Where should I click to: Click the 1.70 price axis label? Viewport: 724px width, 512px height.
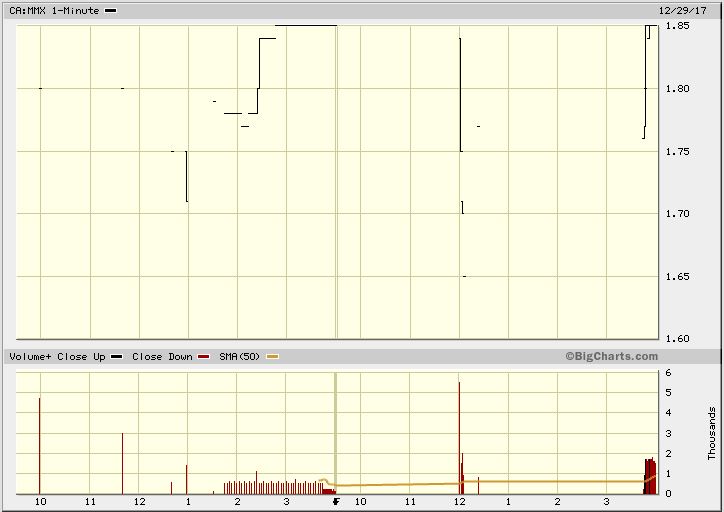click(678, 213)
